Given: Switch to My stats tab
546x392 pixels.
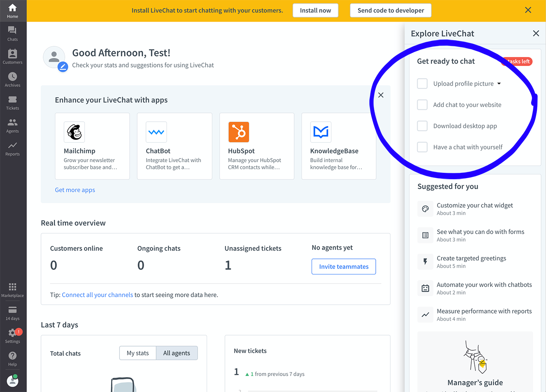Looking at the screenshot, I should pos(138,353).
